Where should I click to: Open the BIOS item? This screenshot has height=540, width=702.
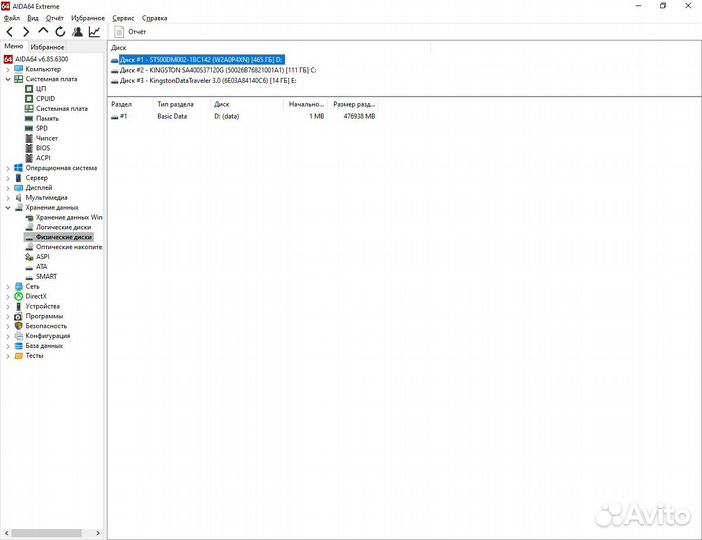pyautogui.click(x=43, y=148)
